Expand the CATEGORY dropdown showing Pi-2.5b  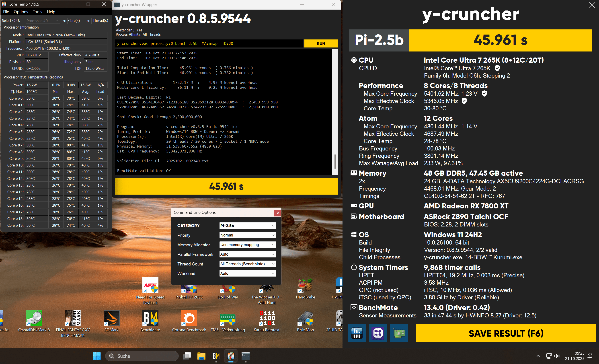[248, 226]
